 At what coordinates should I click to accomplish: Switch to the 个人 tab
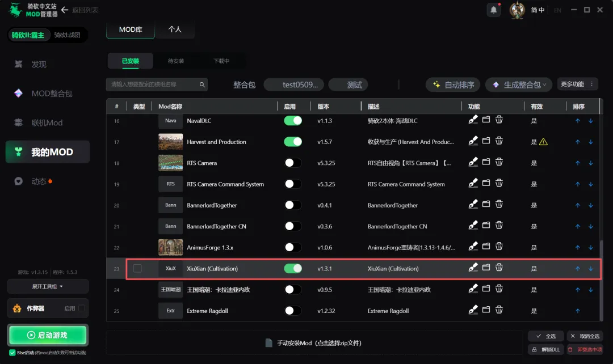click(175, 29)
